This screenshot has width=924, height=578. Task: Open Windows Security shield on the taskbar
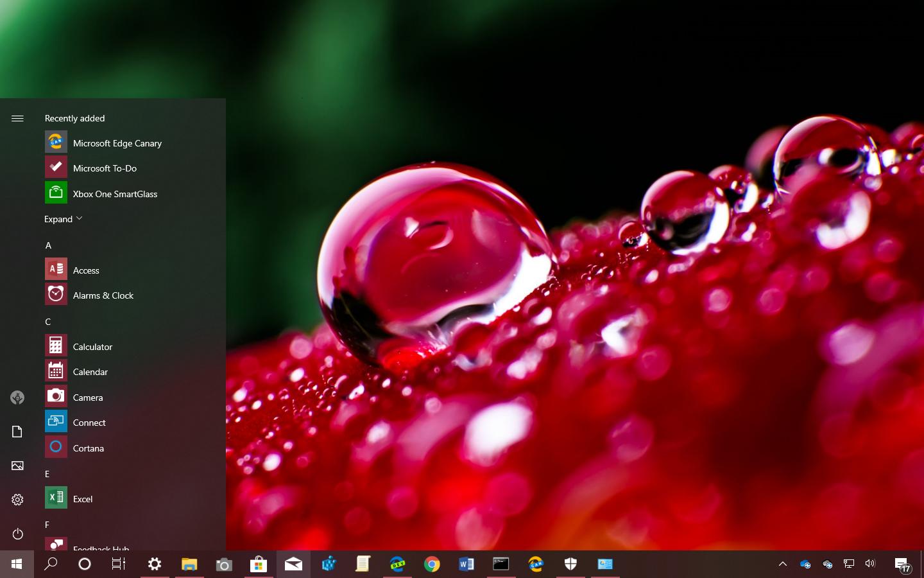570,564
